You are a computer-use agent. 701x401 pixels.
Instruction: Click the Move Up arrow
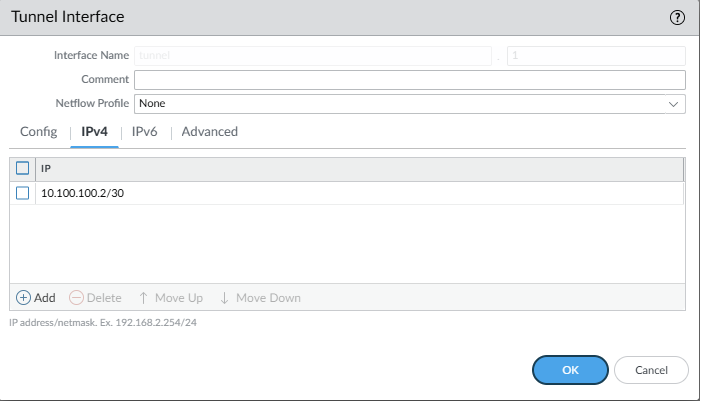[x=144, y=298]
